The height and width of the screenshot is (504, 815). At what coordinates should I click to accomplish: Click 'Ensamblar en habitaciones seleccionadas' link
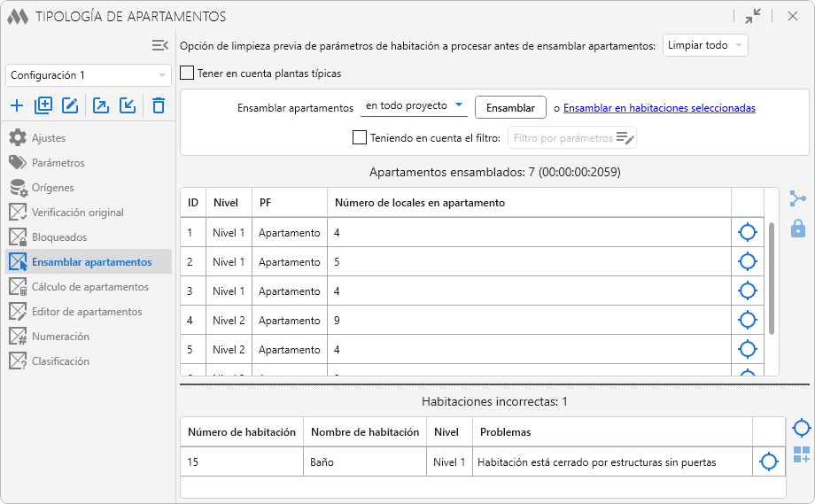(659, 108)
